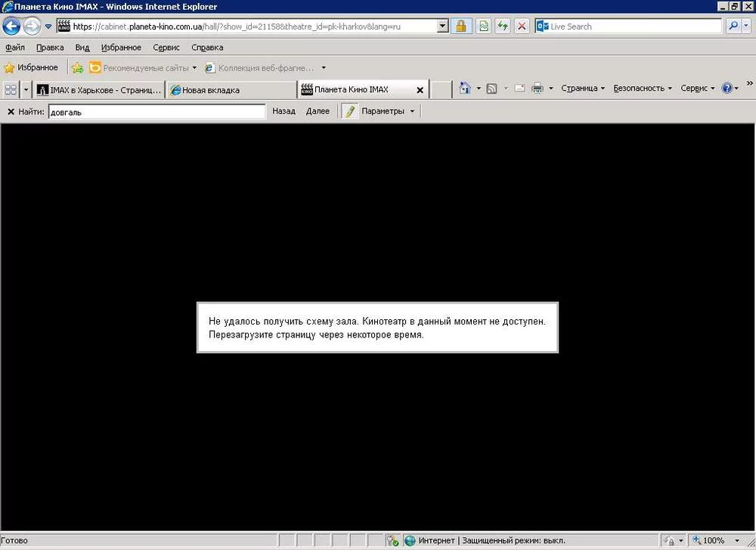Open the Вид menu

click(x=82, y=47)
